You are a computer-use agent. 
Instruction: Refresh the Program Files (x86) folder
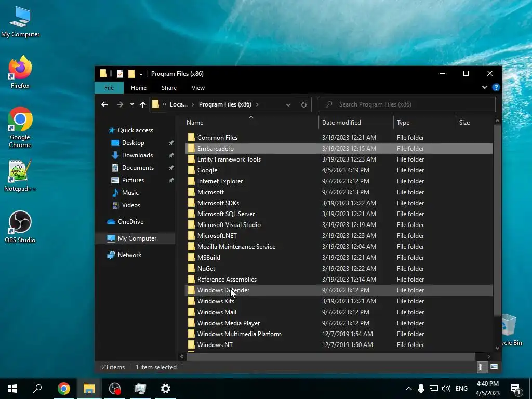pos(303,104)
